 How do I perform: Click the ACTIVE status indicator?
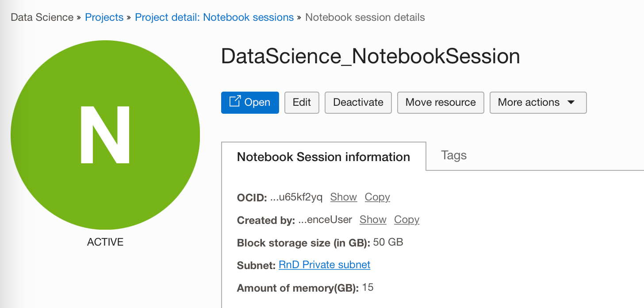[105, 242]
